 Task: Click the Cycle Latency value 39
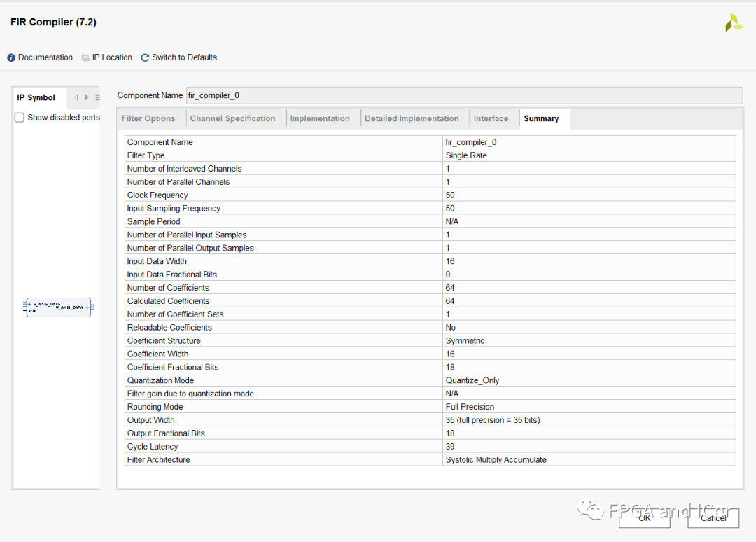[x=450, y=447]
